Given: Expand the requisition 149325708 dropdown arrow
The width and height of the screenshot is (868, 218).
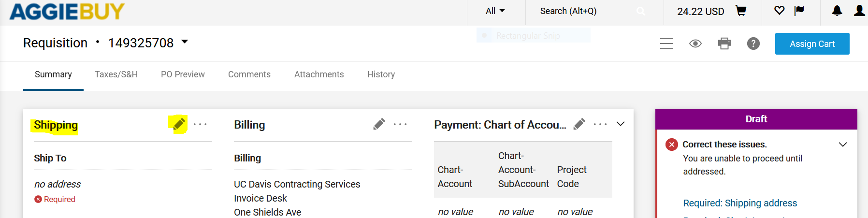Looking at the screenshot, I should coord(185,42).
